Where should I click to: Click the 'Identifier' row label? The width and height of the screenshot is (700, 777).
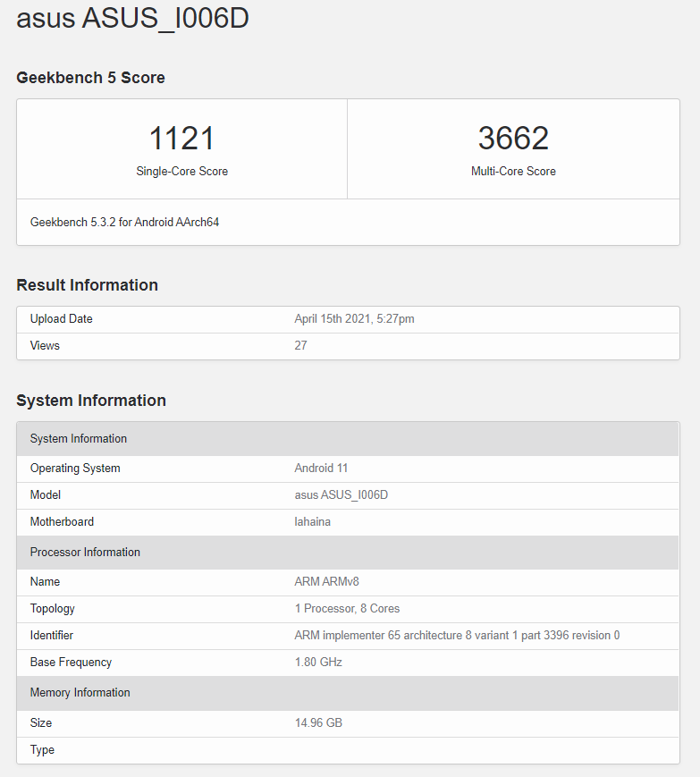[52, 635]
